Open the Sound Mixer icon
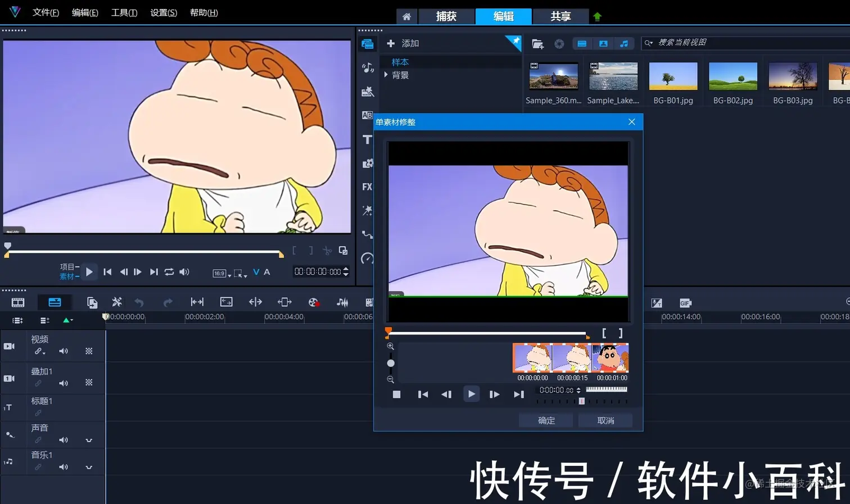Image resolution: width=850 pixels, height=504 pixels. pos(342,302)
